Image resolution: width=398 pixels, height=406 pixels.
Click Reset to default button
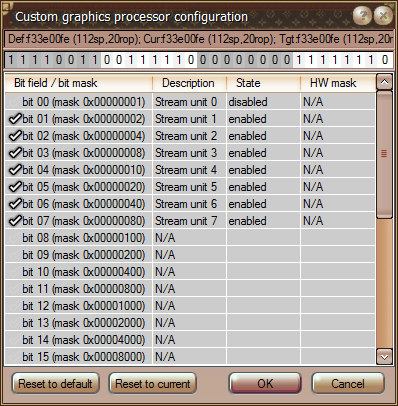56,384
